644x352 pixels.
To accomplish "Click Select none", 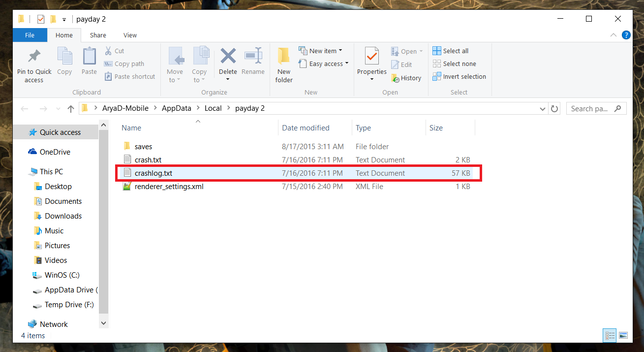I will [x=454, y=64].
